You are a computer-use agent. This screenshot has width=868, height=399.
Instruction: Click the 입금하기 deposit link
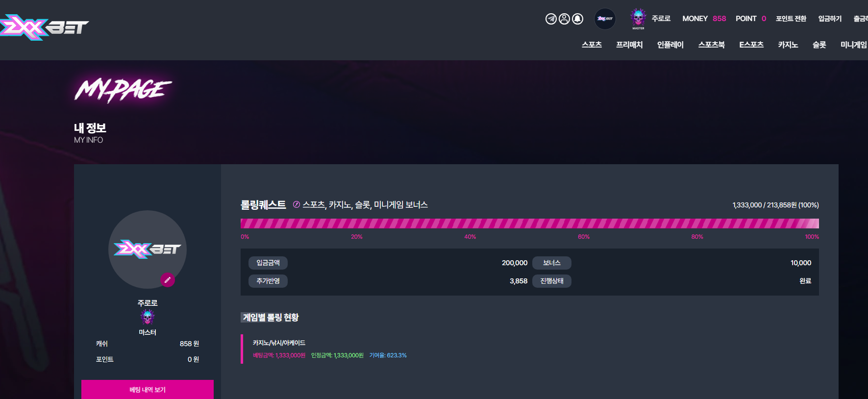(x=830, y=19)
